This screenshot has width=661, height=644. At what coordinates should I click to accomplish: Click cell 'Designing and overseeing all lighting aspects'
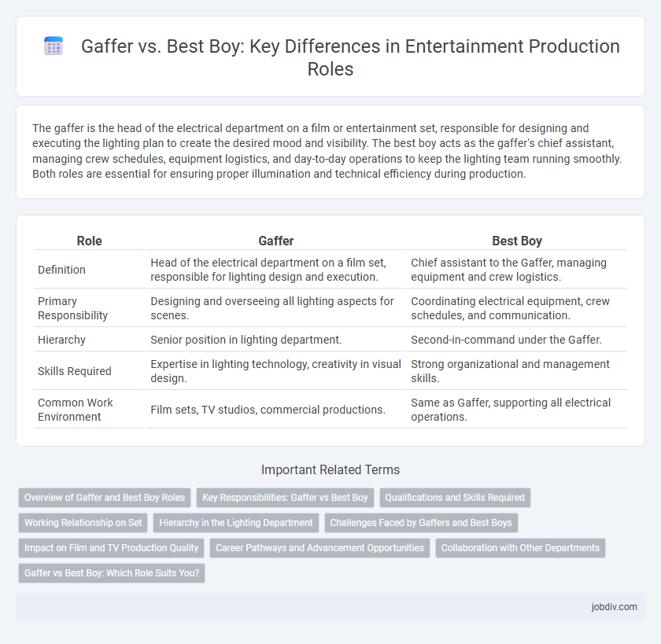point(275,308)
